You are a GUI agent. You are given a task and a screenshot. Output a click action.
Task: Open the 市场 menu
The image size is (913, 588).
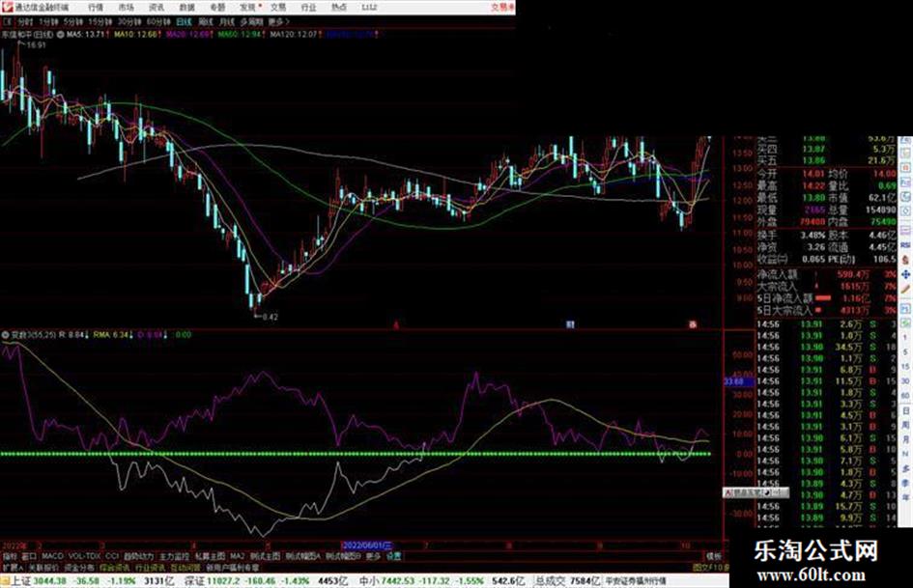pos(127,8)
